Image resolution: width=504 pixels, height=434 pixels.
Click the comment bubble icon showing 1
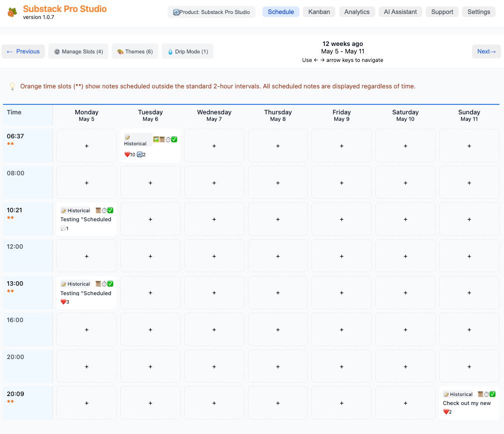tap(63, 228)
